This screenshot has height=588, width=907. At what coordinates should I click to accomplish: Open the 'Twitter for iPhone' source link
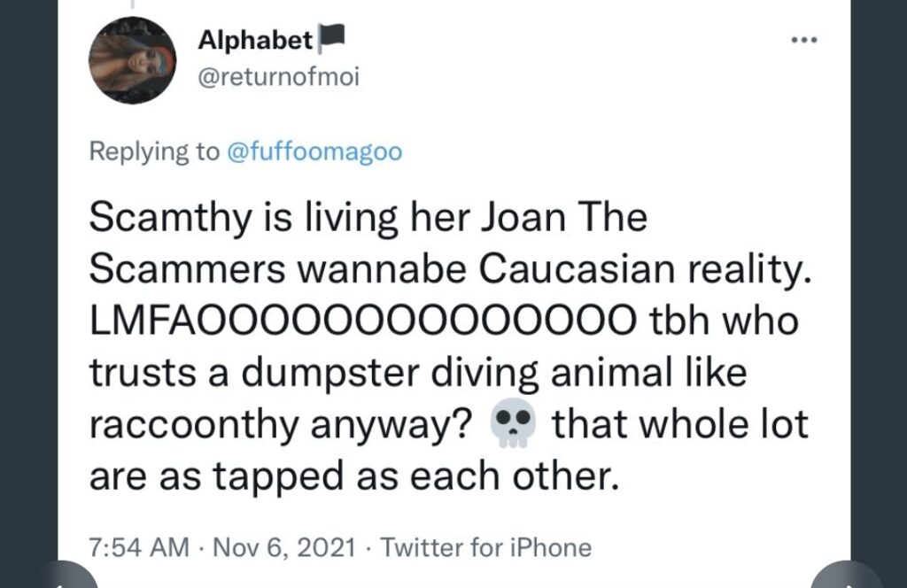485,547
